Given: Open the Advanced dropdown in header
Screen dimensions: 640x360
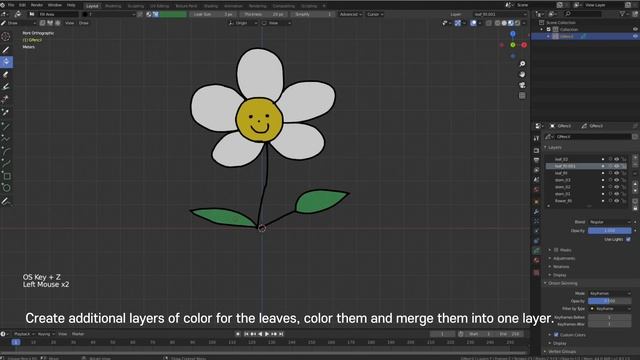Looking at the screenshot, I should pyautogui.click(x=350, y=14).
